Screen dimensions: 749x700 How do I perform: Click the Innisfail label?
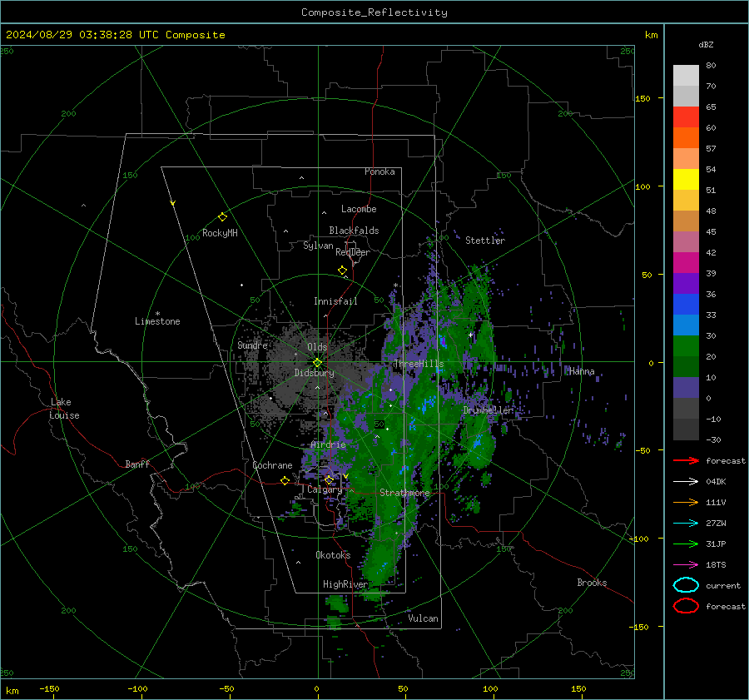(x=335, y=301)
